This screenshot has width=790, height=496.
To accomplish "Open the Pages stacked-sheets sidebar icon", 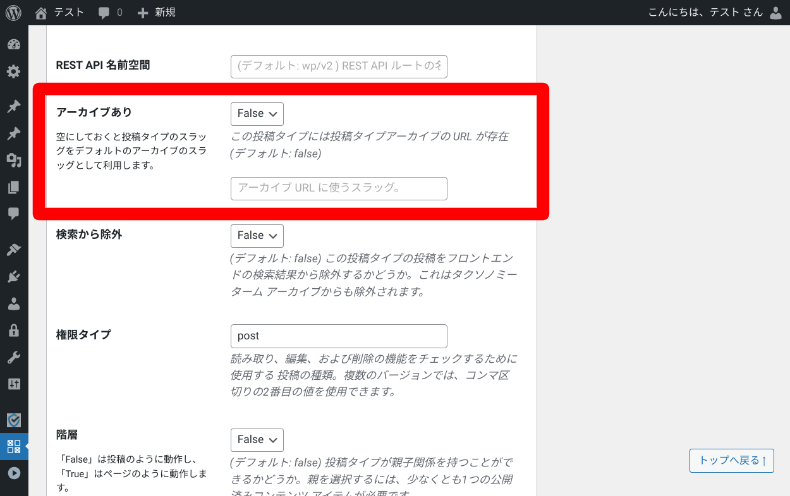I will (14, 187).
